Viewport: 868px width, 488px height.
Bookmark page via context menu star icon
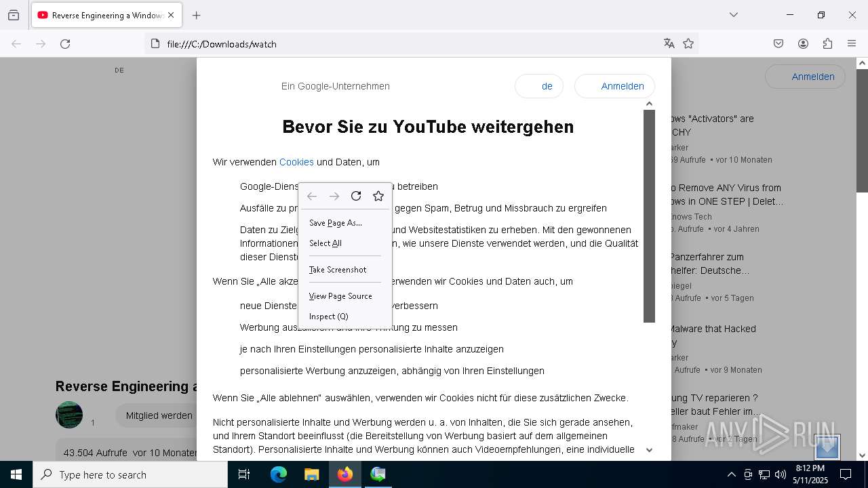[378, 196]
